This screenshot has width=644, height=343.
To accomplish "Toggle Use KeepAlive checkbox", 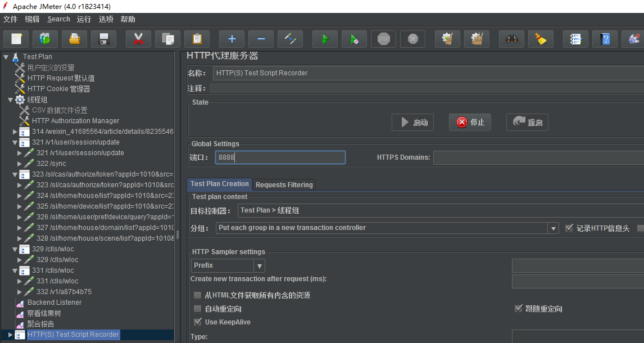I will click(x=198, y=322).
